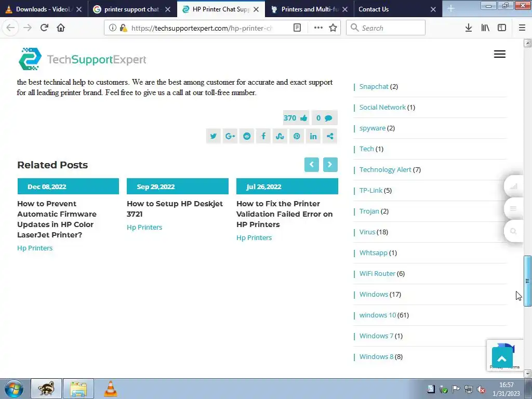
Task: Share post on Twitter icon
Action: 213,136
